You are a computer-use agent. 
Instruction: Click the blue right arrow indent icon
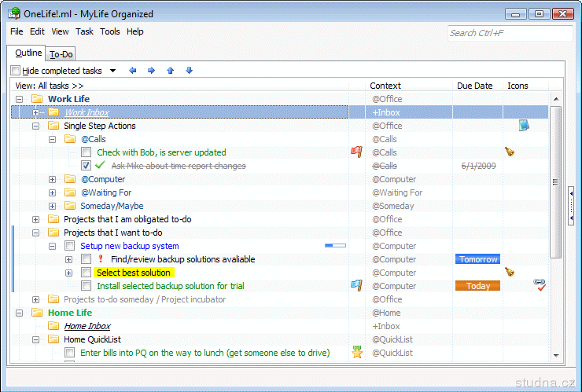point(151,71)
